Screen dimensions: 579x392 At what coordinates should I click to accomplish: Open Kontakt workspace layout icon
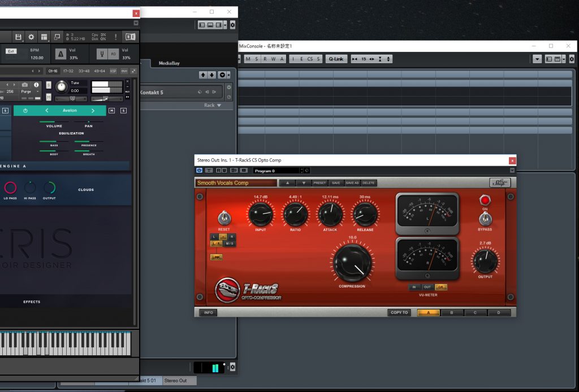coord(44,37)
